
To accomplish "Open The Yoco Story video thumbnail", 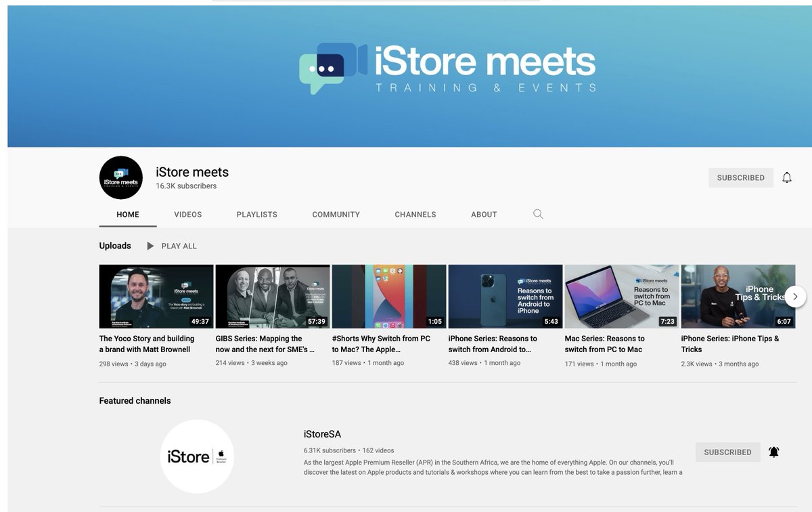I will (156, 297).
